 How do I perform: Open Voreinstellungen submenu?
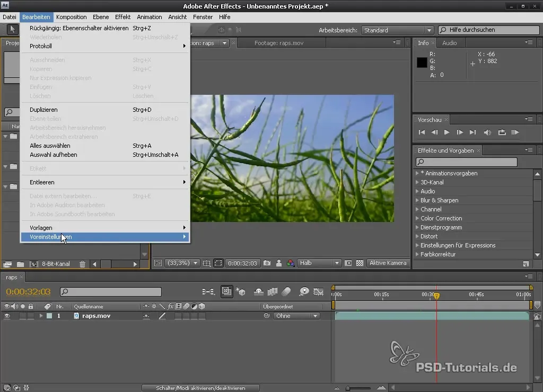[105, 237]
